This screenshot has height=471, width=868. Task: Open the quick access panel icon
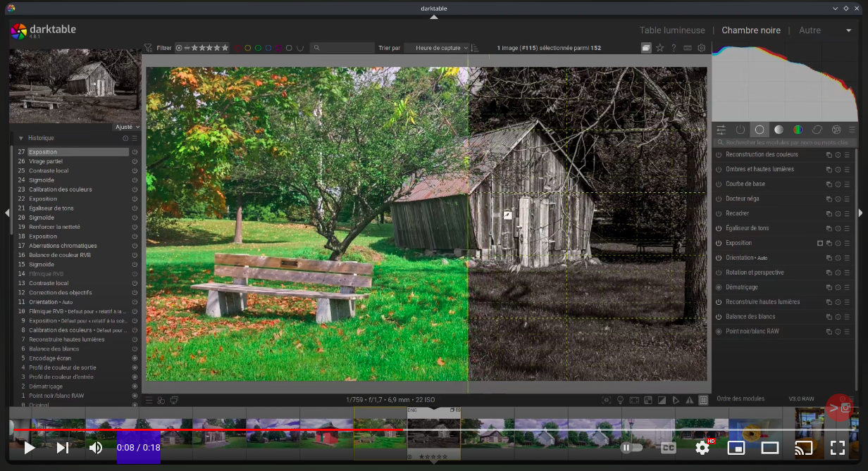(x=721, y=130)
